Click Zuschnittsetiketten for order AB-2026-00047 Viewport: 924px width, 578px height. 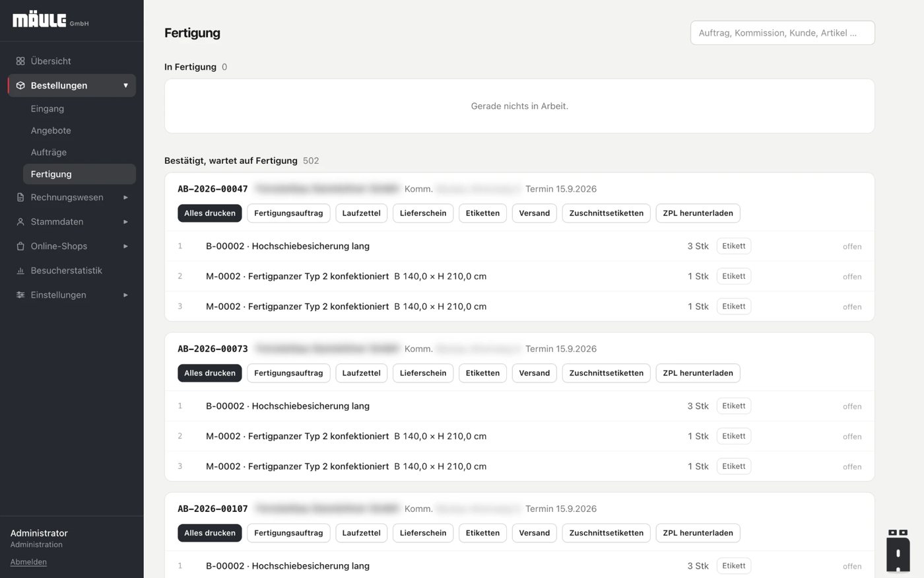607,213
